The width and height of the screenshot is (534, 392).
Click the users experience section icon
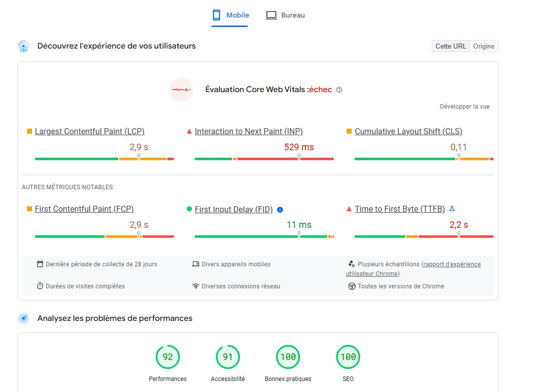pyautogui.click(x=24, y=46)
